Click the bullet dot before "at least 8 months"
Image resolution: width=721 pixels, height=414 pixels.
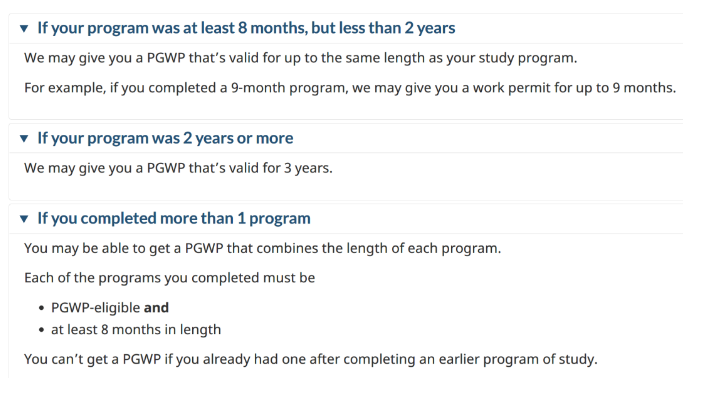point(42,330)
